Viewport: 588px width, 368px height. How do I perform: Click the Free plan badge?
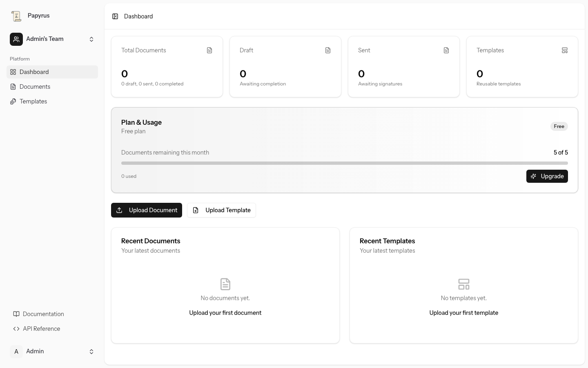point(559,126)
